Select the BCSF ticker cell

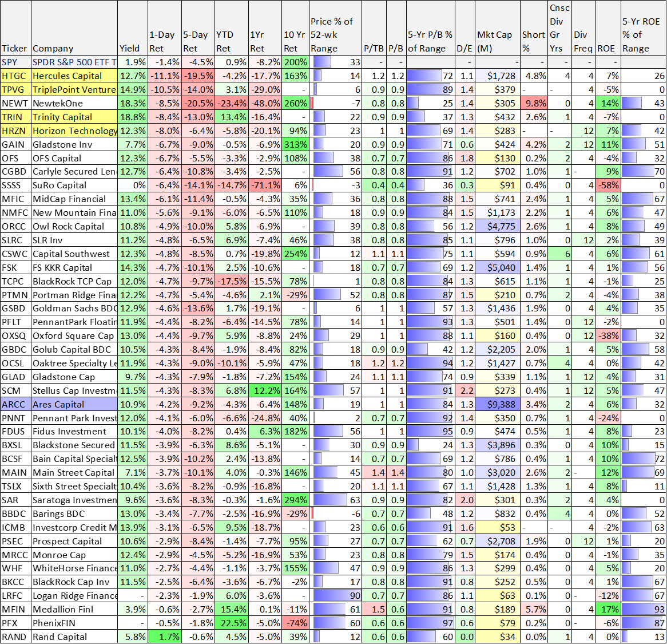click(15, 459)
